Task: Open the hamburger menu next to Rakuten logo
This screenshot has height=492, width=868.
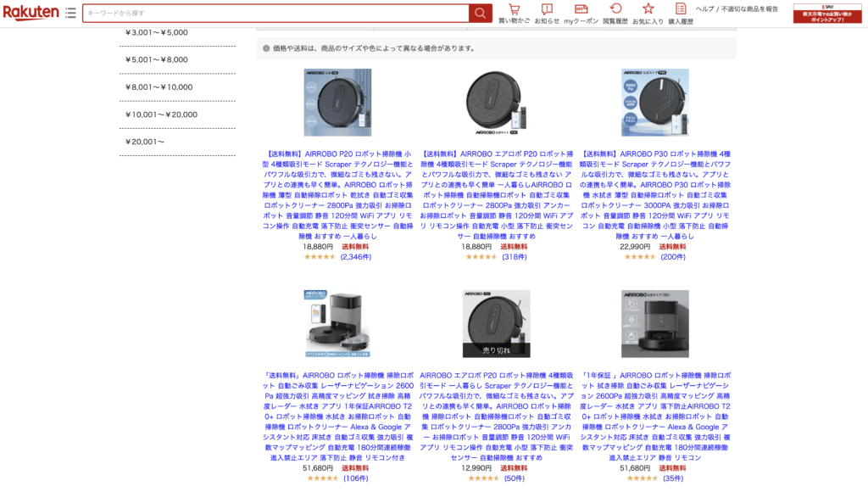Action: pyautogui.click(x=70, y=13)
